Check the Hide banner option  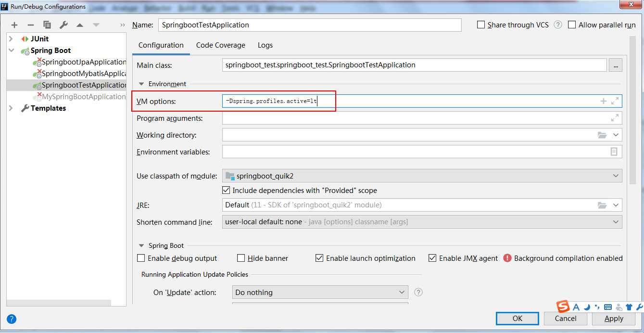241,258
